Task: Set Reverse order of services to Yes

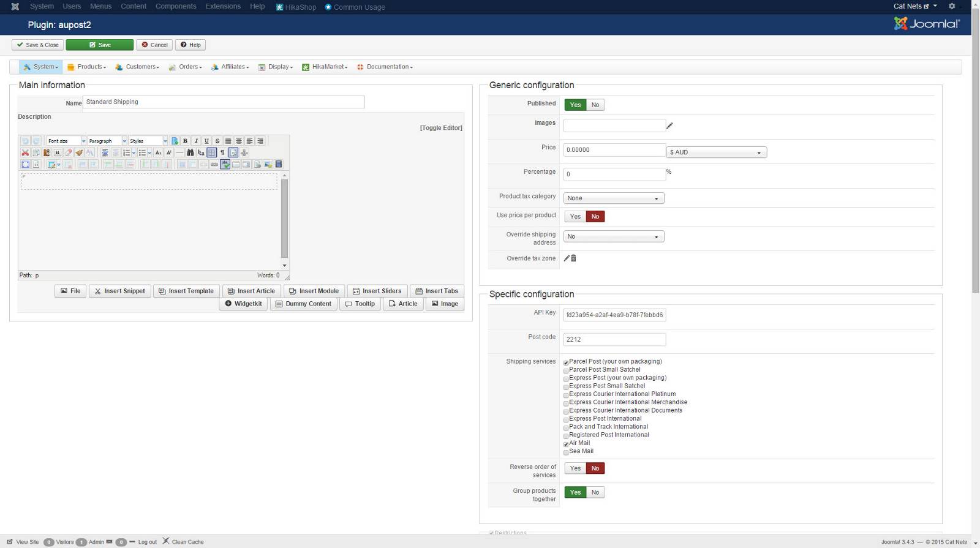Action: click(x=575, y=468)
